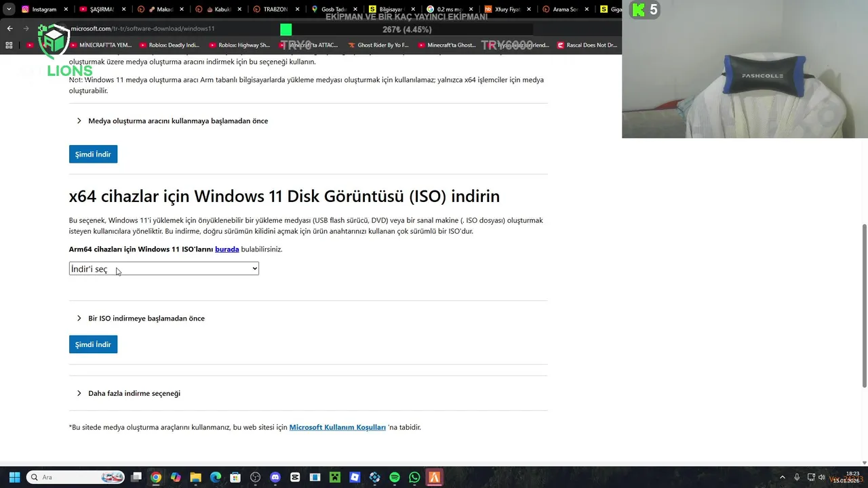Open the Windows Start menu
This screenshot has height=488, width=868.
pos(14,477)
